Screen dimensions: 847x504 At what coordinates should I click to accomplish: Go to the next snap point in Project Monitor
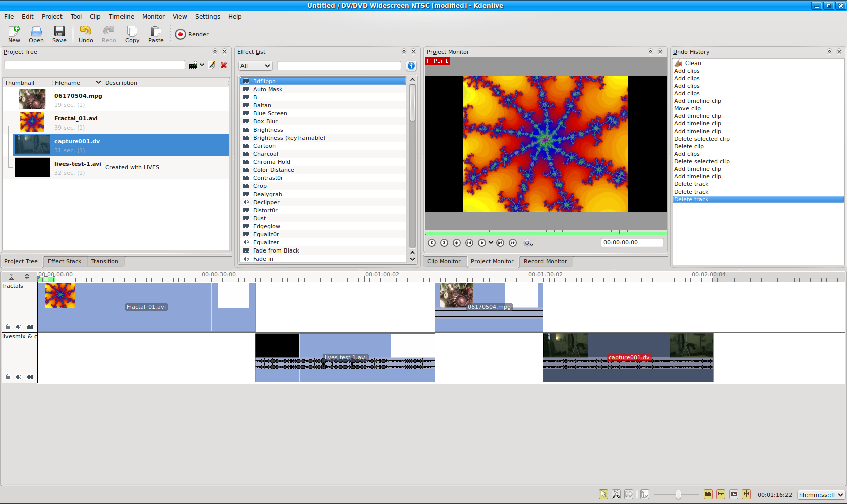[x=500, y=243]
